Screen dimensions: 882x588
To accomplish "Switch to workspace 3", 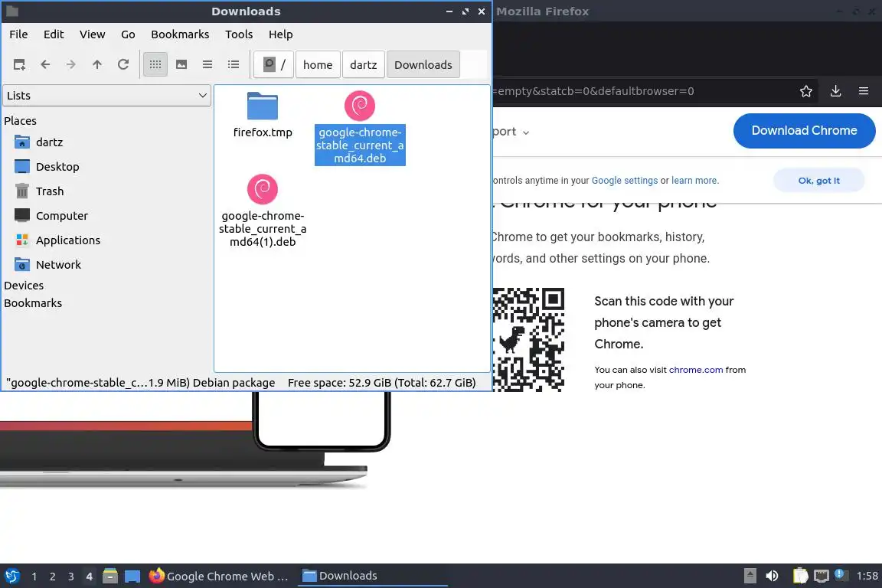I will tap(71, 577).
